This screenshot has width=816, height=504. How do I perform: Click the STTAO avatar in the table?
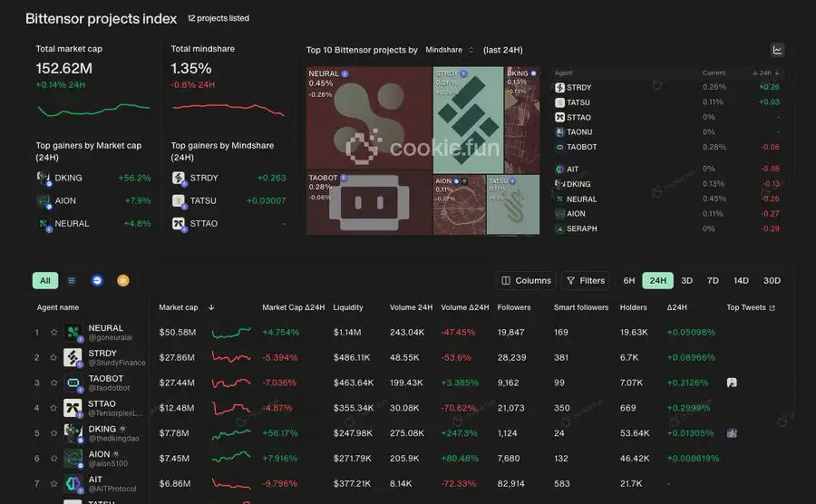(x=73, y=408)
